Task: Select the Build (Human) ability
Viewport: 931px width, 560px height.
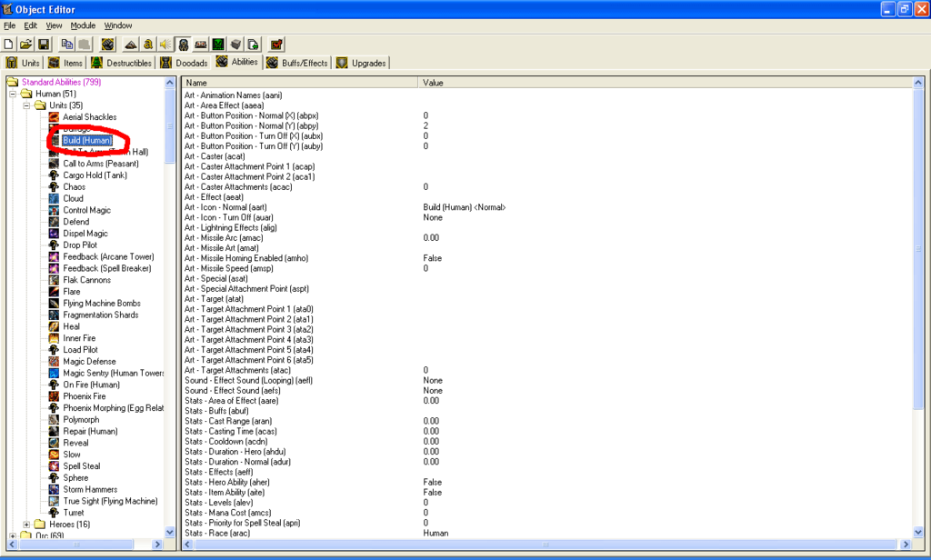Action: pos(86,140)
